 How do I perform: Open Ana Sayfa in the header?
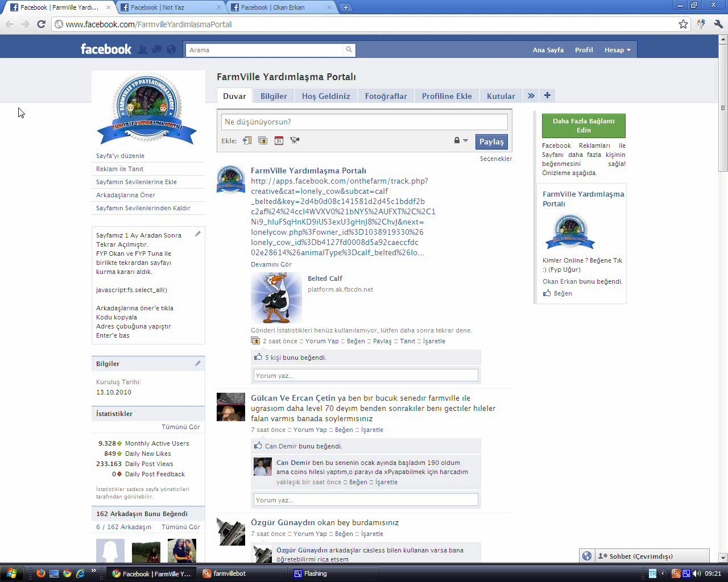coord(548,50)
